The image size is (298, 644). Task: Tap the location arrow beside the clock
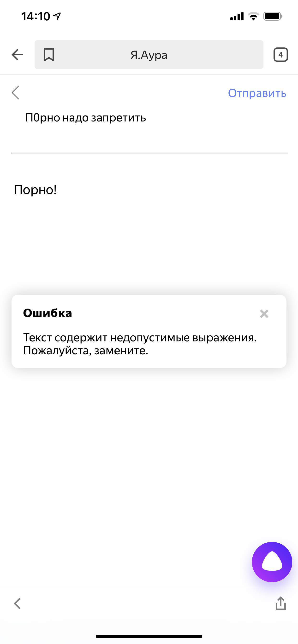pos(57,17)
